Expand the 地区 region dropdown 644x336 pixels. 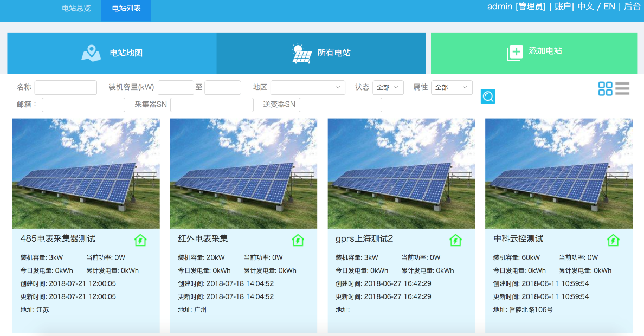308,87
